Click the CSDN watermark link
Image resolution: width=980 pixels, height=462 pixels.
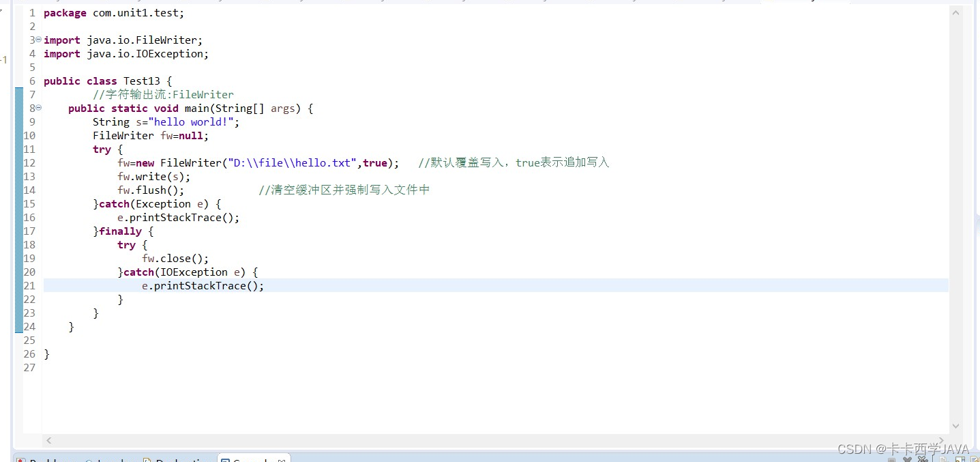(904, 449)
